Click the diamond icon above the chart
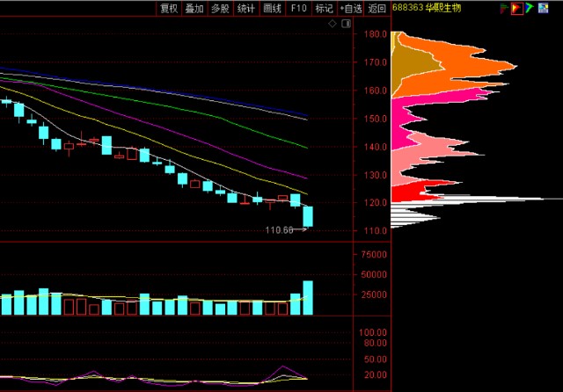Image resolution: width=563 pixels, height=392 pixels. [333, 24]
